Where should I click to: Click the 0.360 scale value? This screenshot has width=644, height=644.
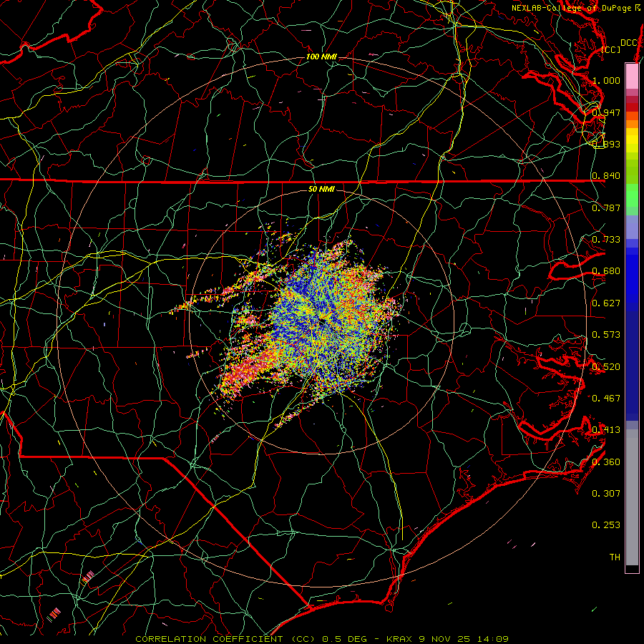tap(606, 462)
